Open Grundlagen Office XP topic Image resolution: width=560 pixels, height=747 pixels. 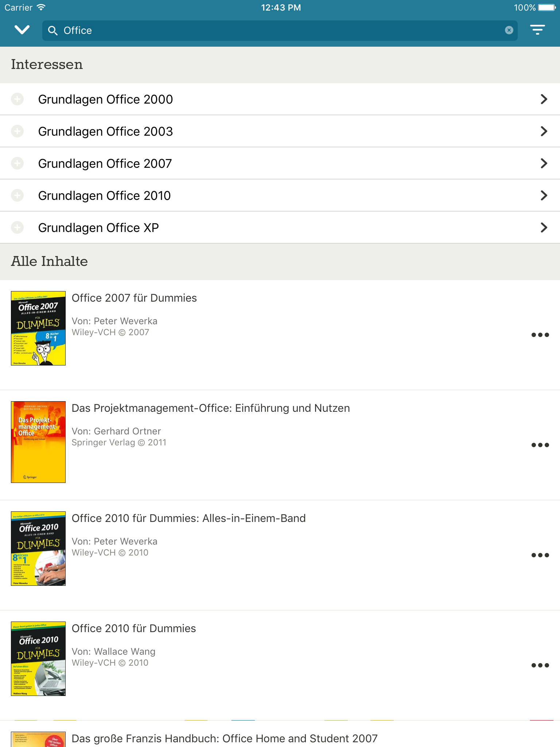[x=280, y=228]
